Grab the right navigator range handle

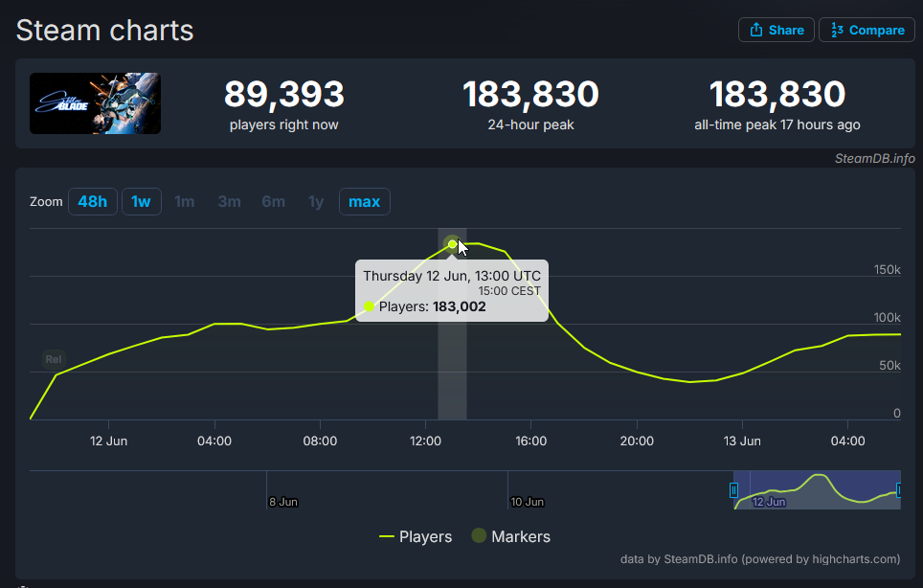(x=899, y=489)
